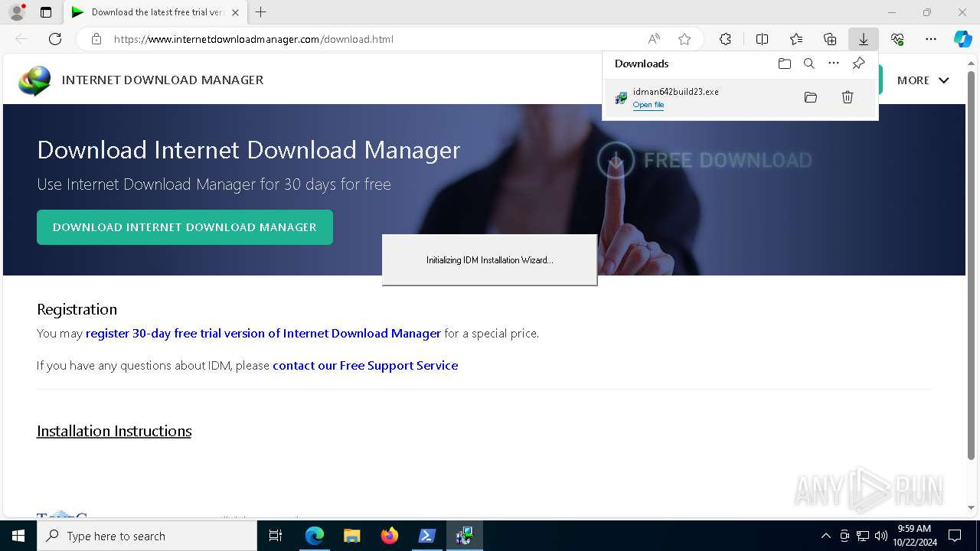Image resolution: width=980 pixels, height=551 pixels.
Task: Toggle the Downloads toolbar button
Action: [863, 39]
